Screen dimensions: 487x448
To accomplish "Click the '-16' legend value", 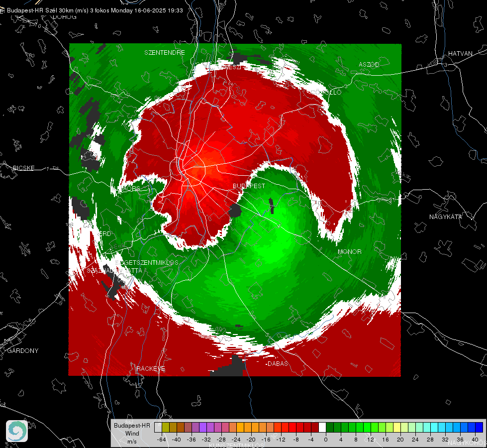I will [266, 440].
